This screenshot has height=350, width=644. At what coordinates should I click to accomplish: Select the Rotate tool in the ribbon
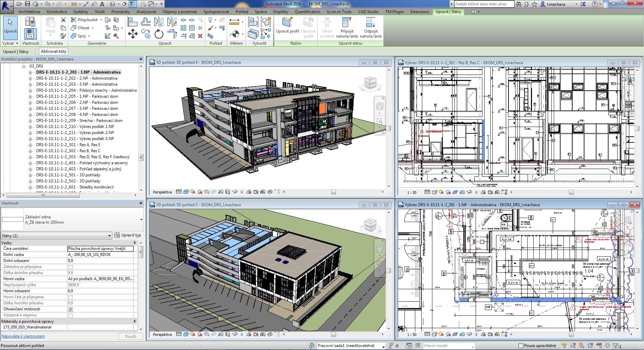tap(159, 34)
